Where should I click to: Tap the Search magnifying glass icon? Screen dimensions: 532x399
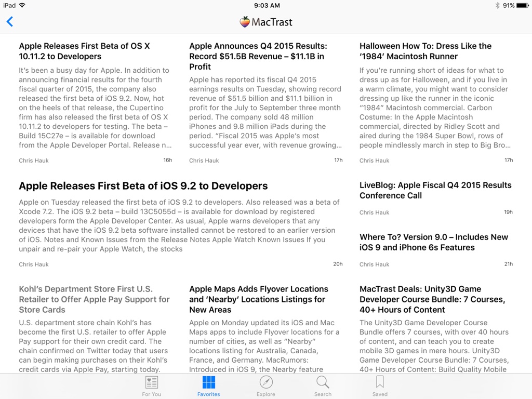[x=323, y=383]
